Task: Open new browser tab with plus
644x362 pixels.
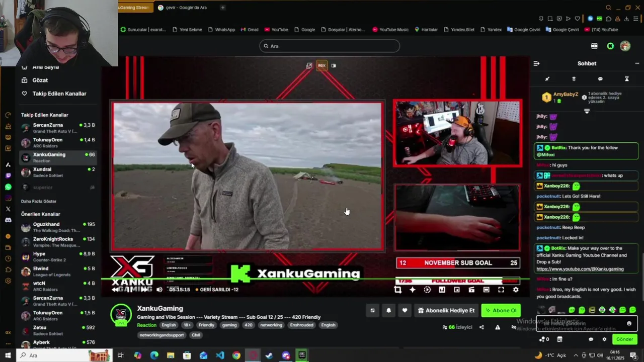Action: pos(222,8)
